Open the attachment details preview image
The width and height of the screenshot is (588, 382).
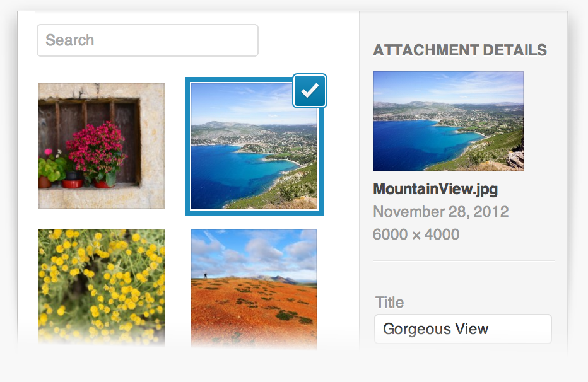(449, 121)
